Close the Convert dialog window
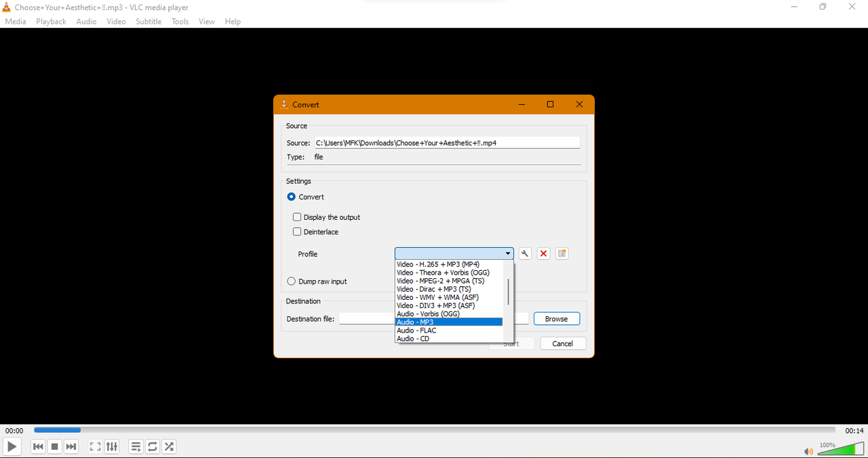Viewport: 868px width, 458px height. tap(579, 104)
